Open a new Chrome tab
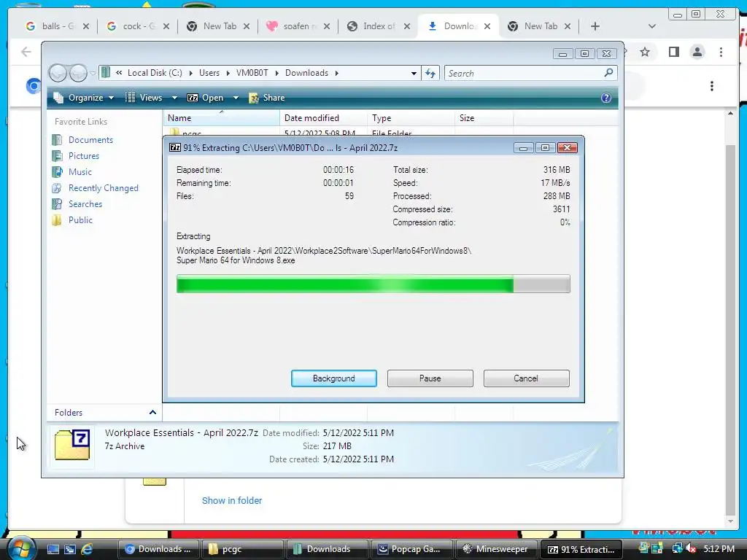Viewport: 747px width, 560px height. (595, 26)
